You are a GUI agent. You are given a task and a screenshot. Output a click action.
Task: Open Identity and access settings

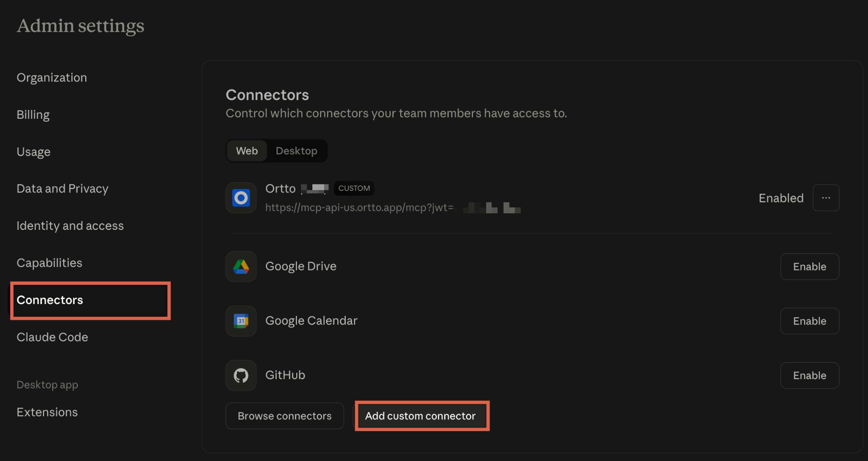(x=70, y=226)
